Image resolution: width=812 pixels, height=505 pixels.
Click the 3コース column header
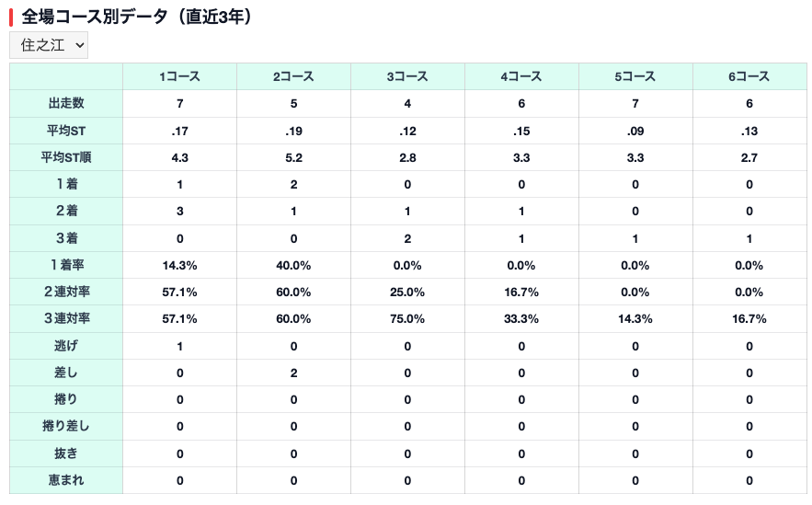click(x=407, y=76)
